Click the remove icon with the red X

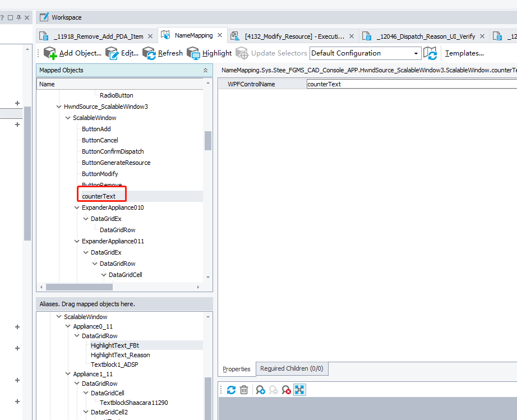point(286,390)
